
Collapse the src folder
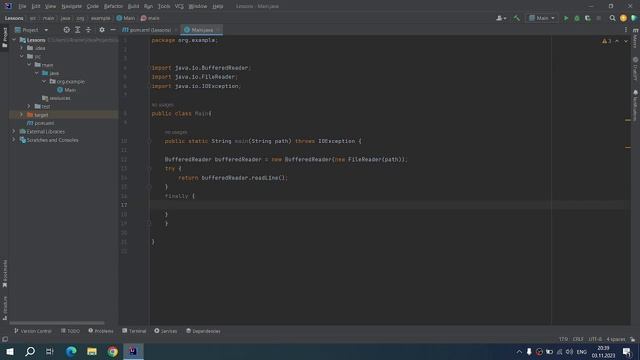[x=22, y=56]
